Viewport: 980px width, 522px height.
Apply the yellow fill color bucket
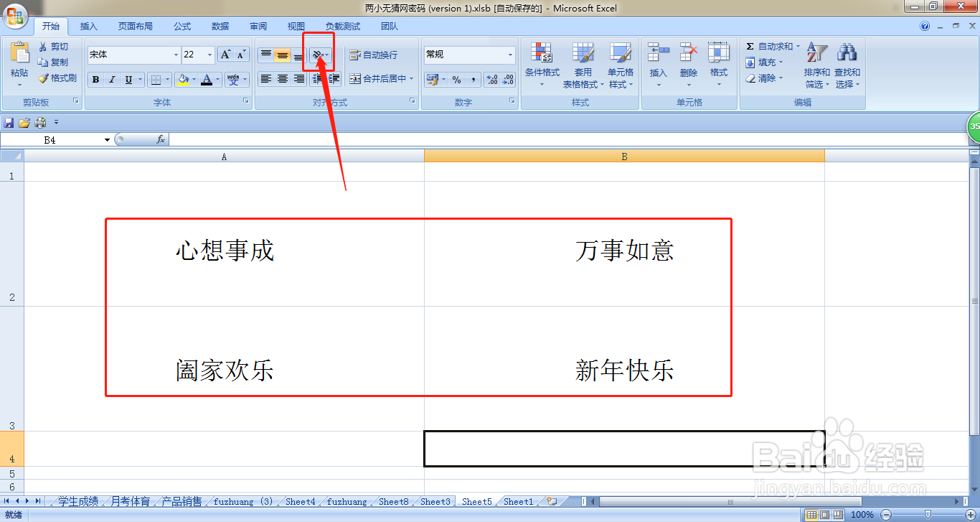183,80
